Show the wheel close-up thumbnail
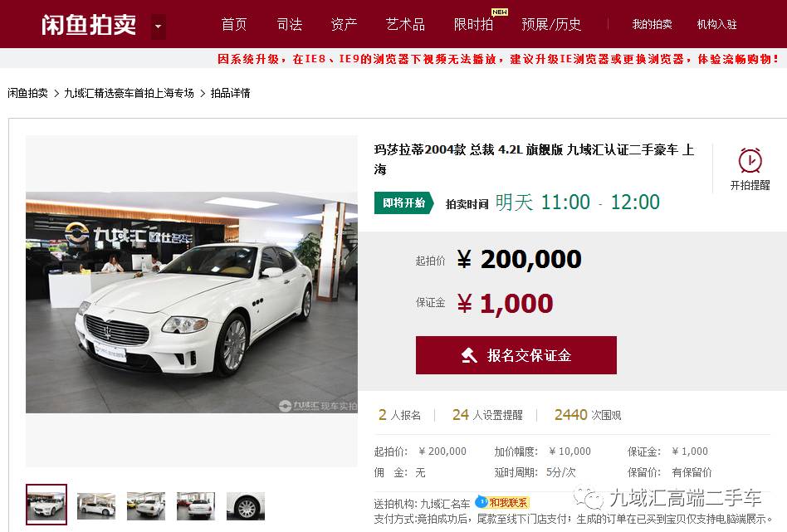Screen dimensions: 787x532 click(x=246, y=506)
